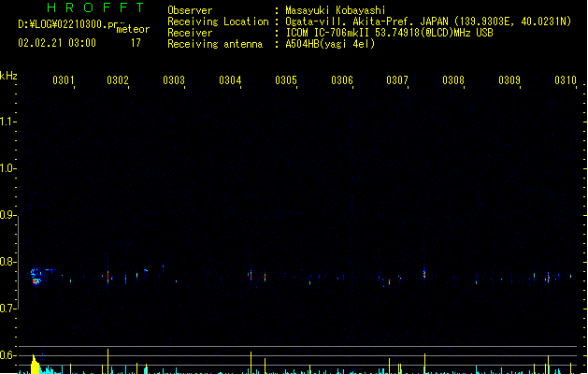Select antenna value A504HB(yagi 4el)
This screenshot has height=374, width=588.
click(330, 44)
